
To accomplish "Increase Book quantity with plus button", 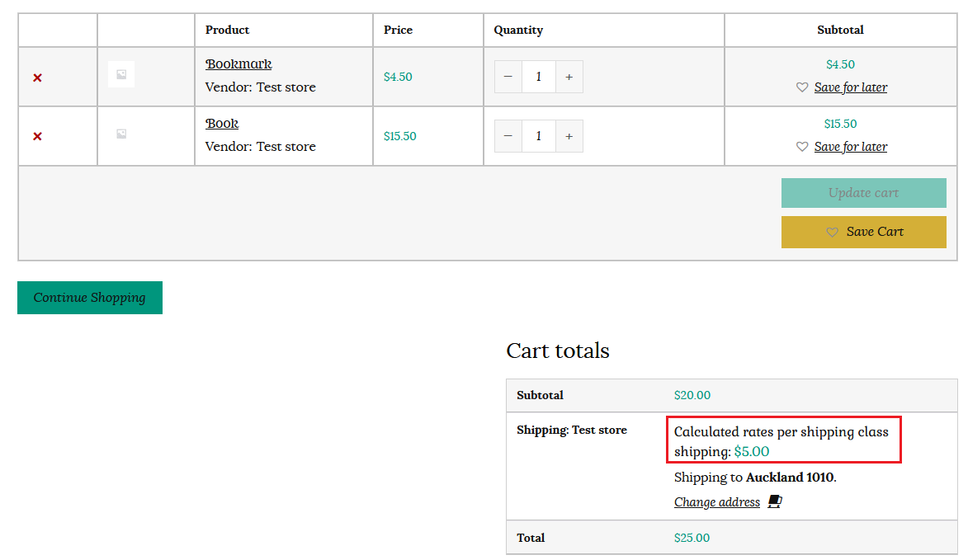I will [569, 136].
